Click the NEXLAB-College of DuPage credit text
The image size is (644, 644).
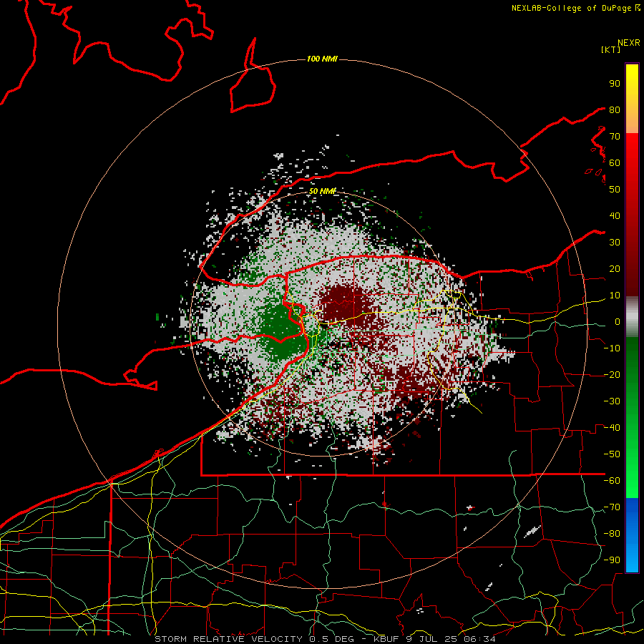[575, 8]
